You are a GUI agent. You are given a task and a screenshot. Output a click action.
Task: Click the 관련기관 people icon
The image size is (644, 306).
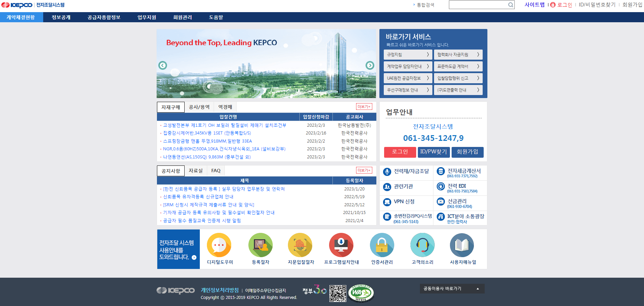[x=387, y=186]
